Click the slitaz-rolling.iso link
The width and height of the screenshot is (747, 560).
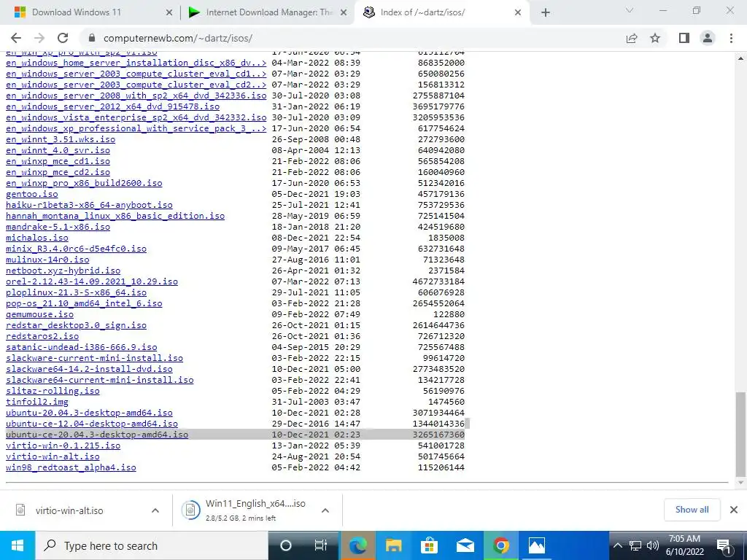pos(53,391)
